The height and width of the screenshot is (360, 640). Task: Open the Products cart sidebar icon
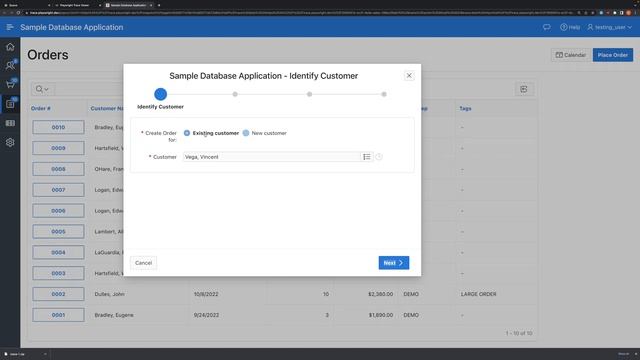[x=10, y=84]
